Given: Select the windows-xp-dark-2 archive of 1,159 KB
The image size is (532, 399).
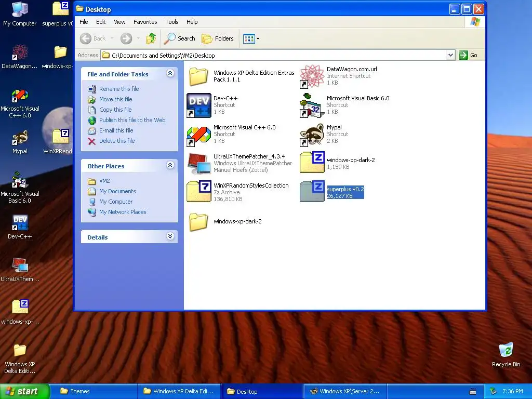Looking at the screenshot, I should click(337, 163).
